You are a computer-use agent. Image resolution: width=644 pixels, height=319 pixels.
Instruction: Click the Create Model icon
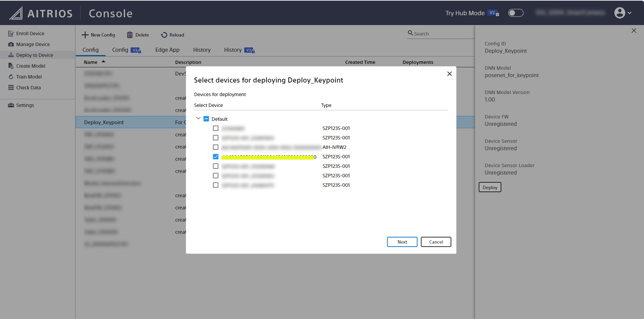pos(11,66)
